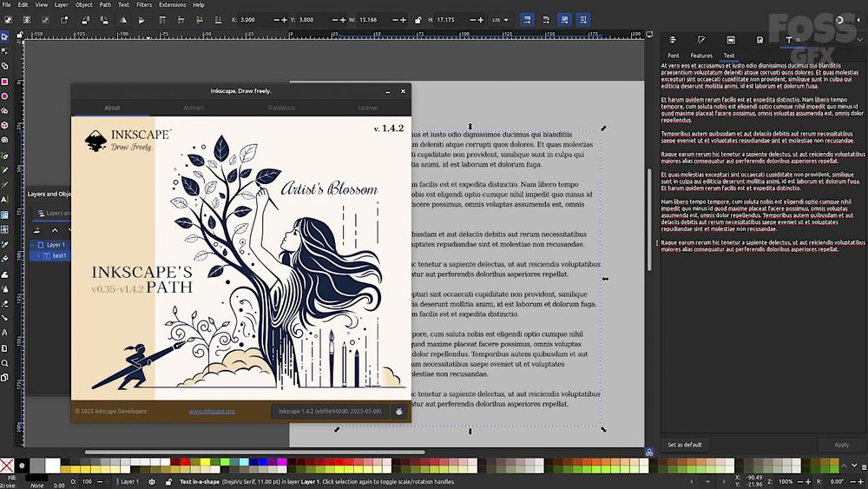Open the Path menu

click(x=105, y=4)
